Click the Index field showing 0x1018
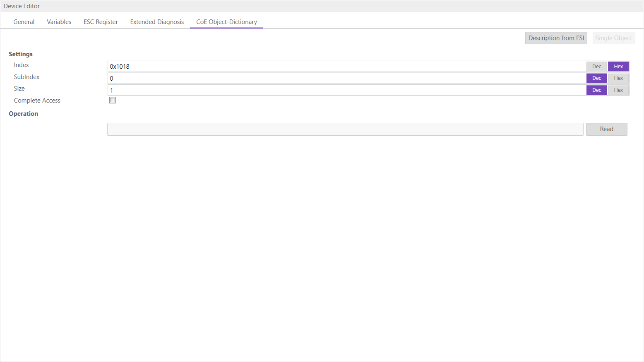Screen dimensions: 644x362 pyautogui.click(x=346, y=67)
